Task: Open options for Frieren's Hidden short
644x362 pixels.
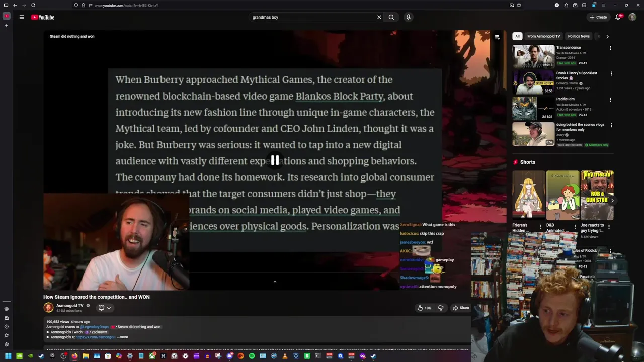Action: pos(541,227)
